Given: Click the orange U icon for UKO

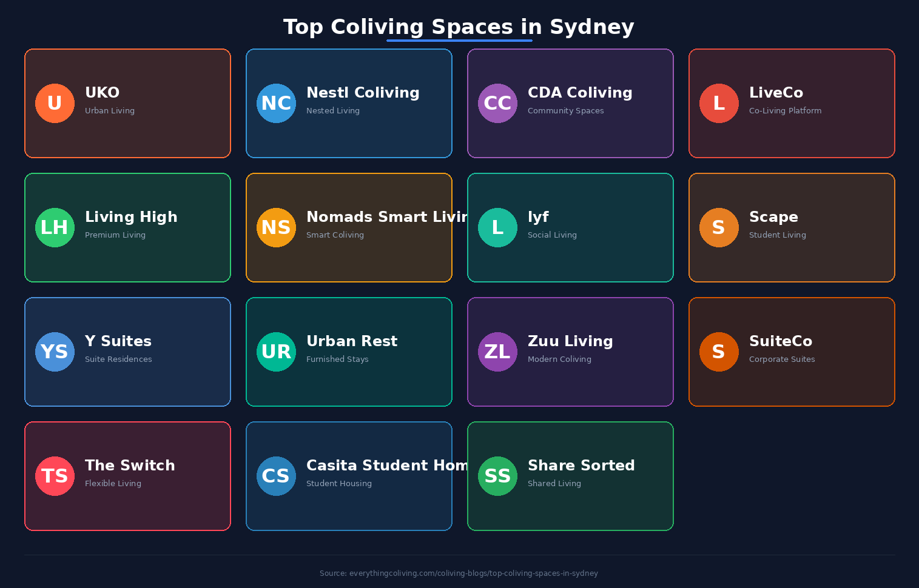Looking at the screenshot, I should 55,103.
